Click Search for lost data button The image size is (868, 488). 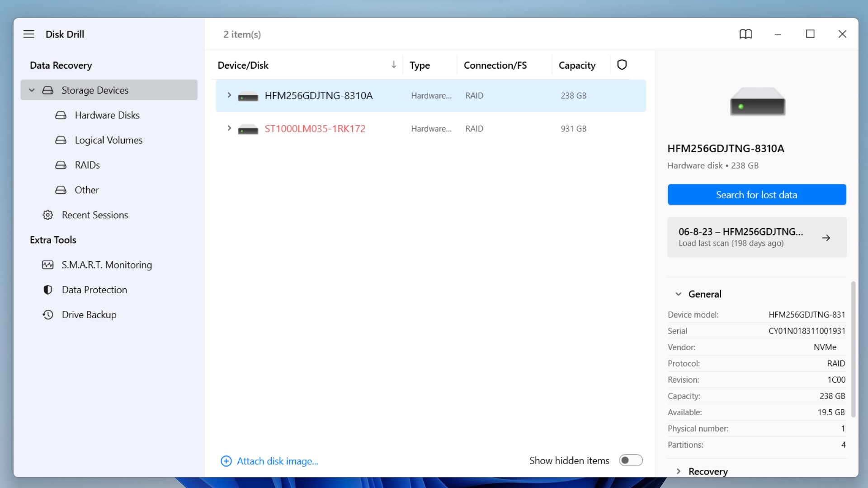click(x=756, y=195)
